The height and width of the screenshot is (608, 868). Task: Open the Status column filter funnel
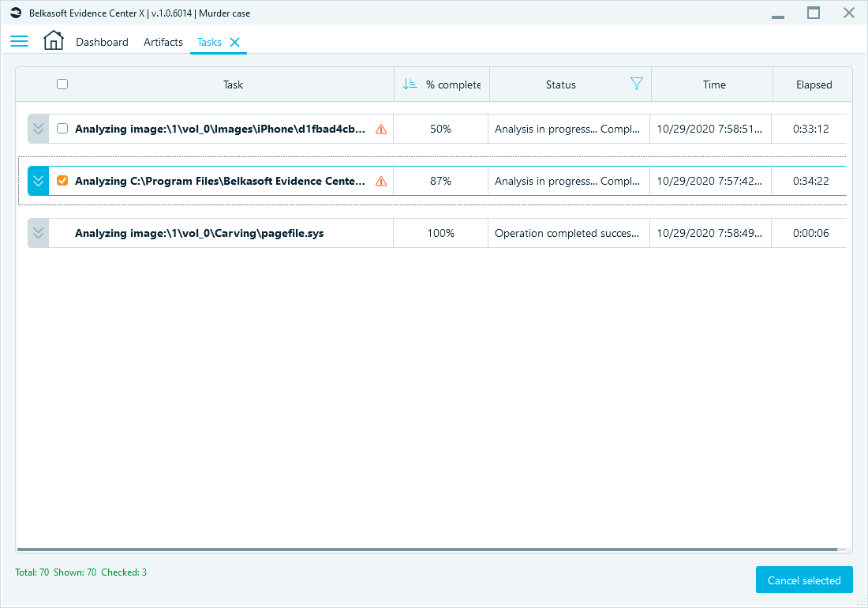click(x=637, y=84)
